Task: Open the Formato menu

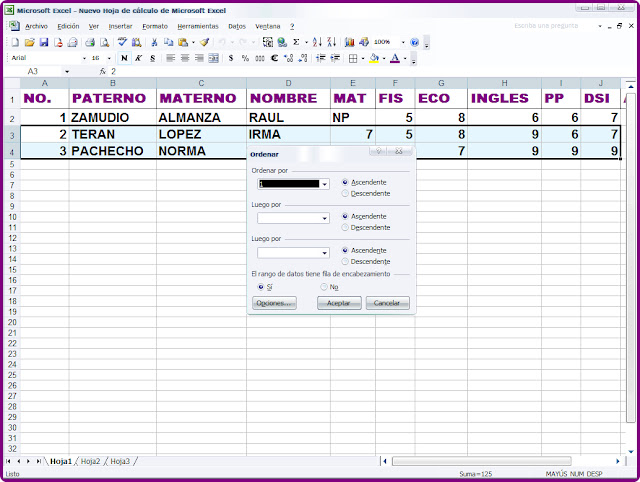Action: coord(155,26)
